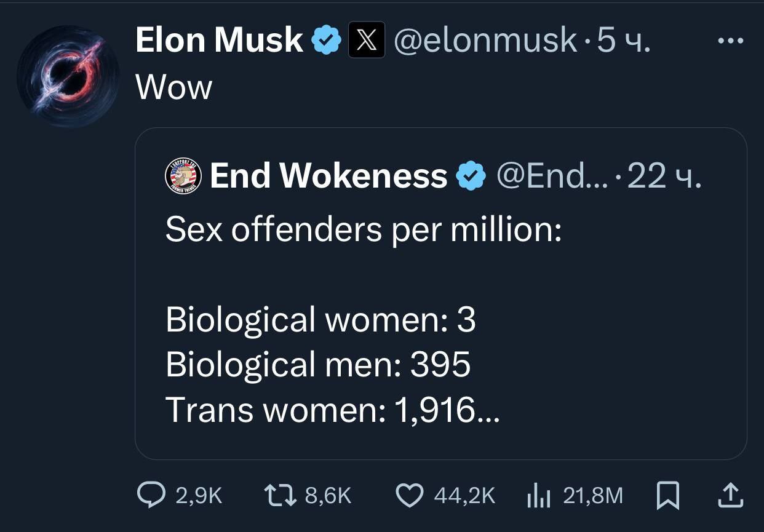764x532 pixels.
Task: Open view analytics bar chart icon
Action: tap(539, 496)
